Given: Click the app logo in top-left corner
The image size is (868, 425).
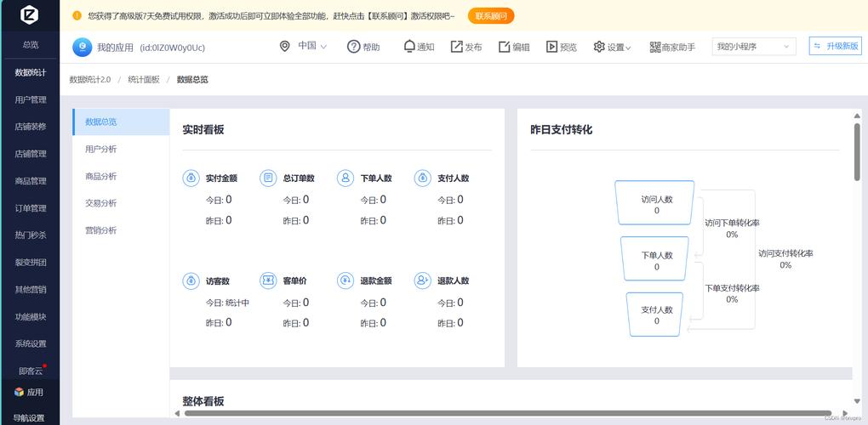Looking at the screenshot, I should [30, 14].
